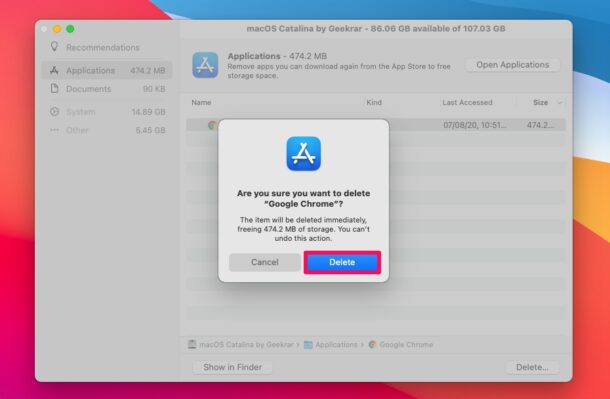The width and height of the screenshot is (610, 399).
Task: Click Google Chrome in the path bar
Action: click(406, 345)
